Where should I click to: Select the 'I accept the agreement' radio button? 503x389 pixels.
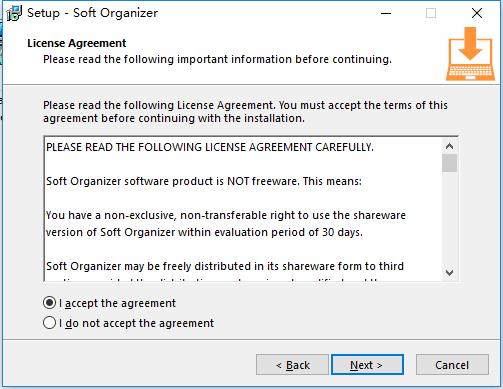click(x=49, y=303)
